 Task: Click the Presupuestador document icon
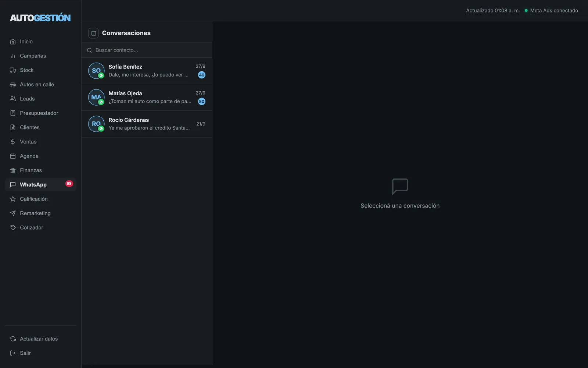tap(13, 113)
